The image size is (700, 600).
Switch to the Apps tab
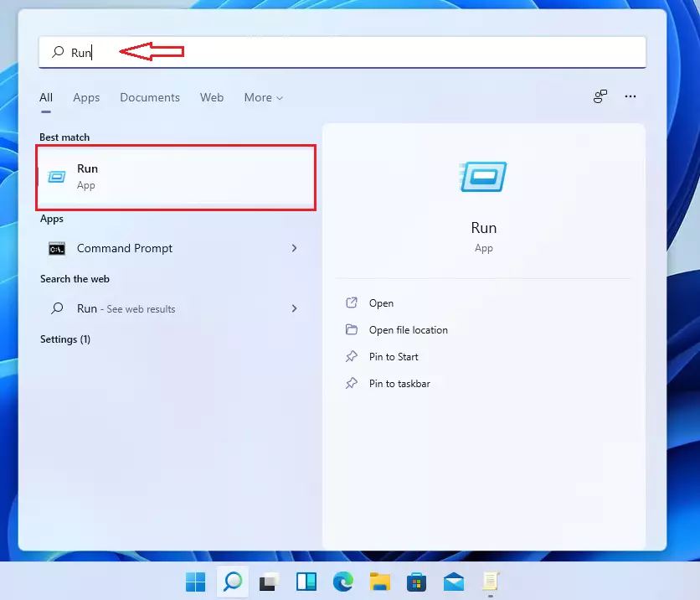click(86, 97)
